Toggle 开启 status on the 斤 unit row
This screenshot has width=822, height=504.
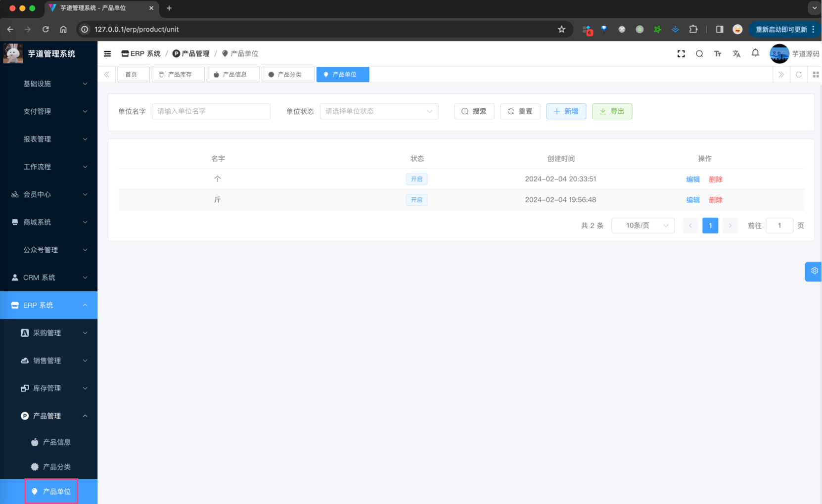click(x=417, y=199)
